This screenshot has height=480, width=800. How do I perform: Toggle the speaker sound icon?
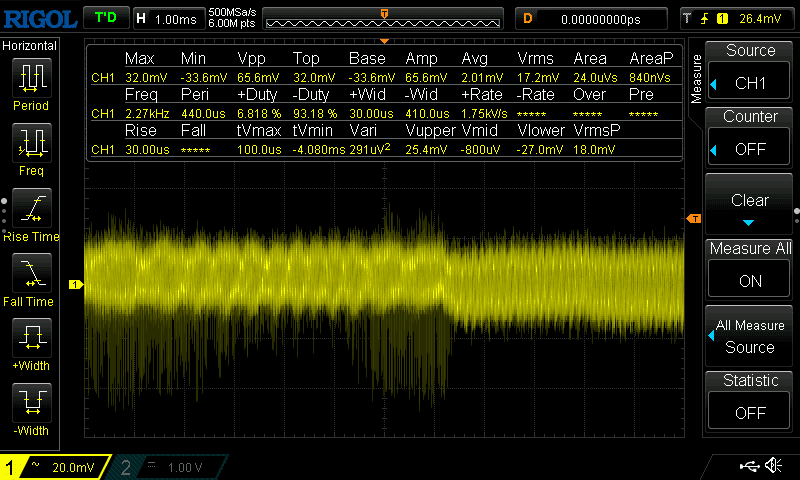click(x=773, y=466)
